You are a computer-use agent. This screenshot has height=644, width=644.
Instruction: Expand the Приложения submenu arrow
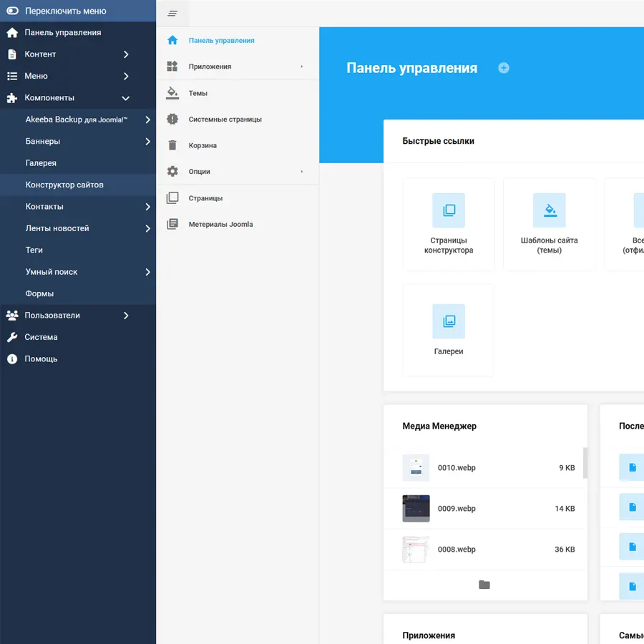[302, 67]
